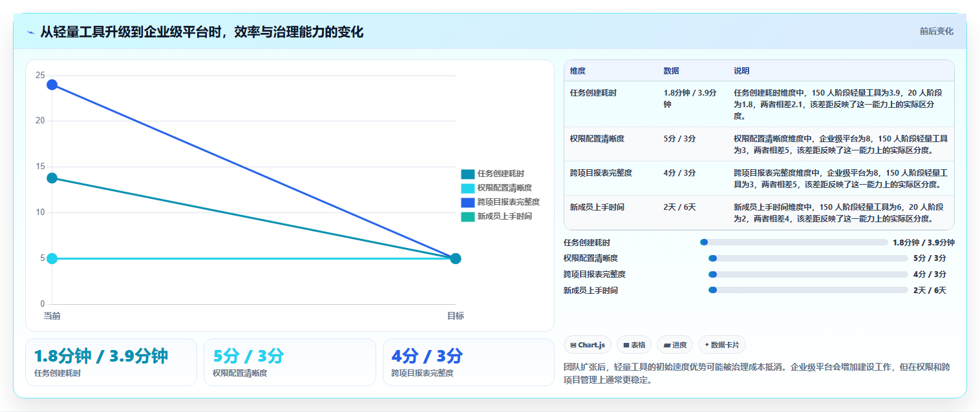
Task: Click the lightning icon beside the title
Action: pos(31,32)
